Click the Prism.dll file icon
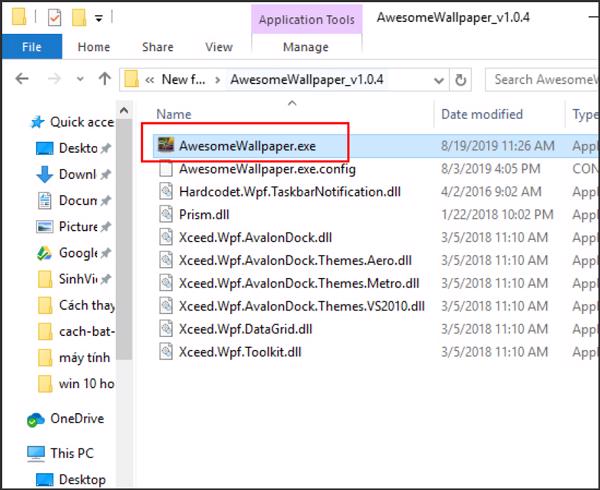 (166, 214)
